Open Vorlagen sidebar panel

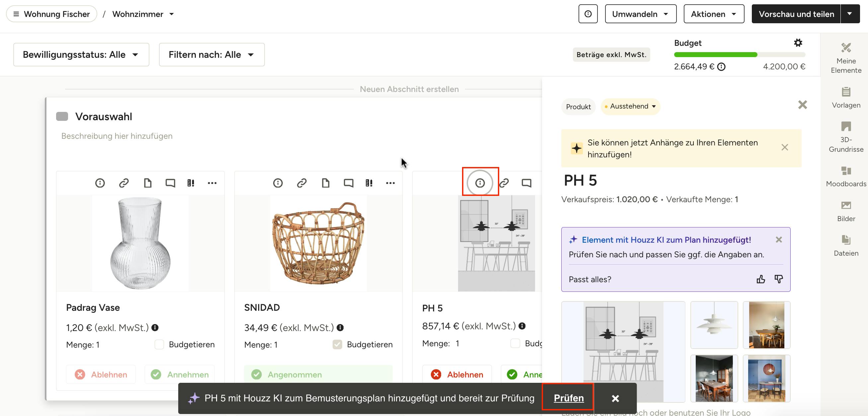click(846, 98)
